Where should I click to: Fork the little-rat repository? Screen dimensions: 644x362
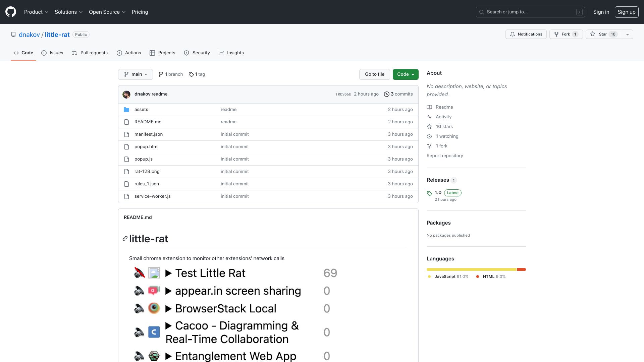(x=566, y=34)
